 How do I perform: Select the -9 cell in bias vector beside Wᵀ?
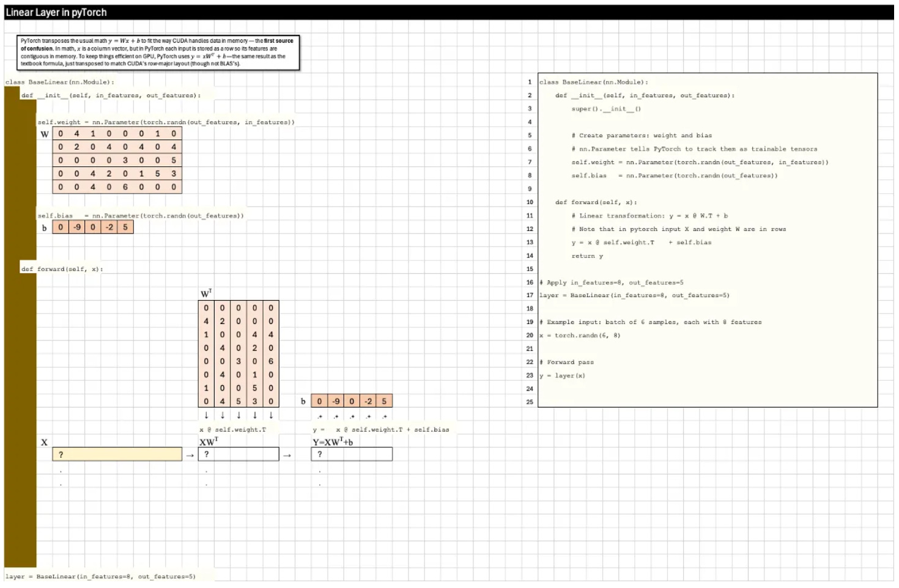[x=336, y=401]
